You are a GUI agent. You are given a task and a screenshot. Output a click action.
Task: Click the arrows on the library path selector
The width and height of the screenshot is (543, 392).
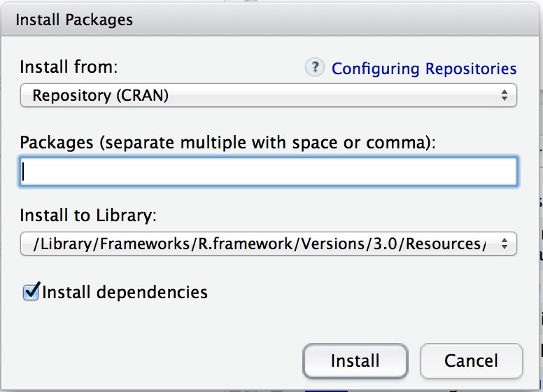point(504,244)
